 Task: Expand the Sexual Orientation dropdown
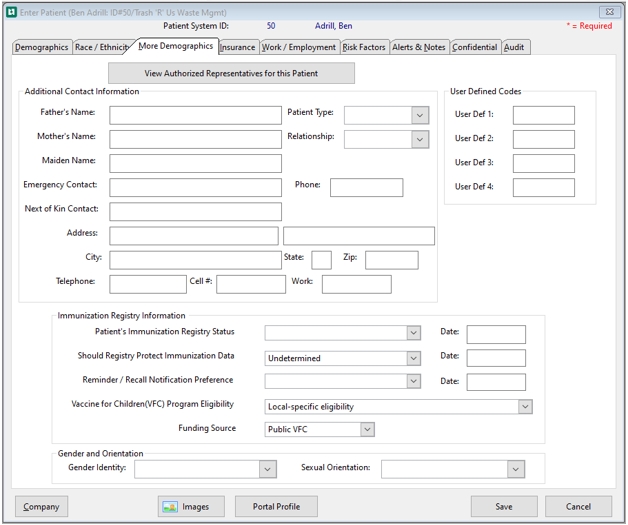pos(516,469)
